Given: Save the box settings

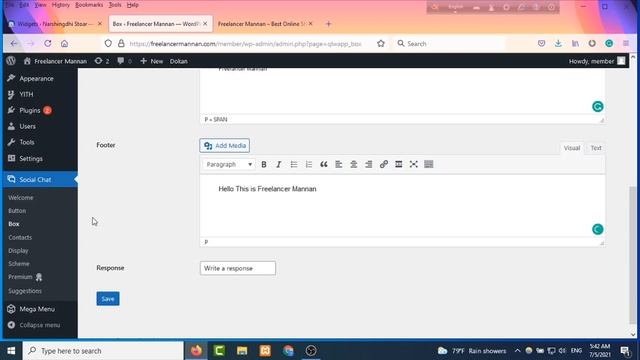Looking at the screenshot, I should 108,299.
